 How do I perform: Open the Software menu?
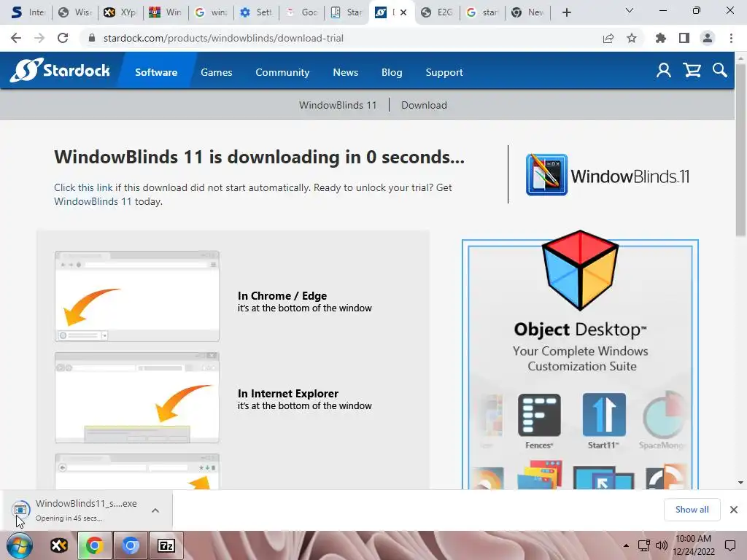pos(156,72)
